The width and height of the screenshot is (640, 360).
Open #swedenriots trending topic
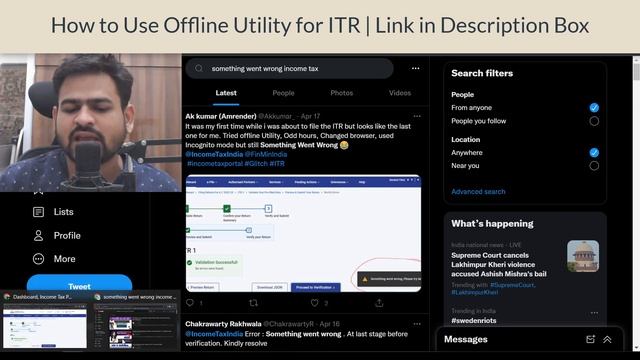point(473,321)
